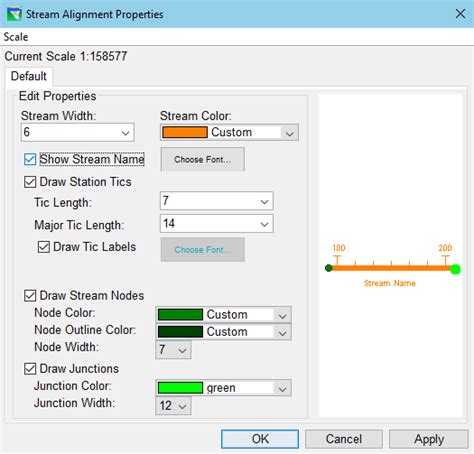Close the Stream Alignment Properties dialog

460,14
